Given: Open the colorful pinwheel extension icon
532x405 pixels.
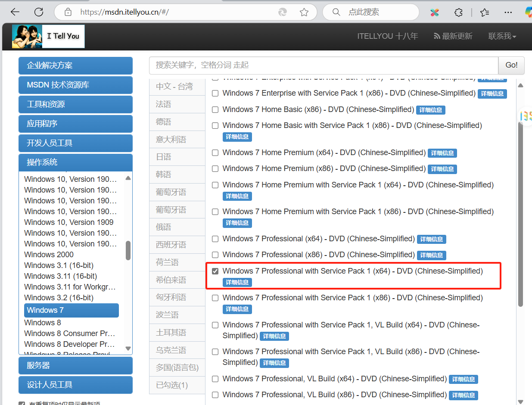Looking at the screenshot, I should point(435,12).
